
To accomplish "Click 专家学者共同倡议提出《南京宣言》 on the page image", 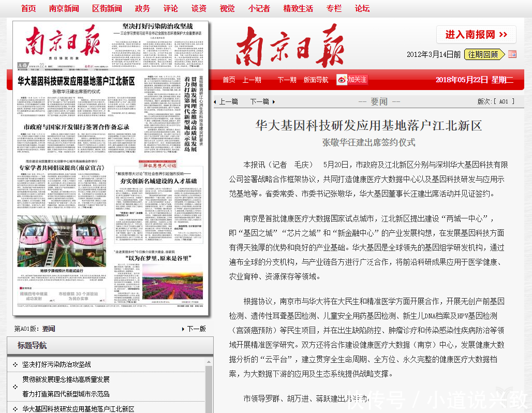I will click(x=62, y=168).
